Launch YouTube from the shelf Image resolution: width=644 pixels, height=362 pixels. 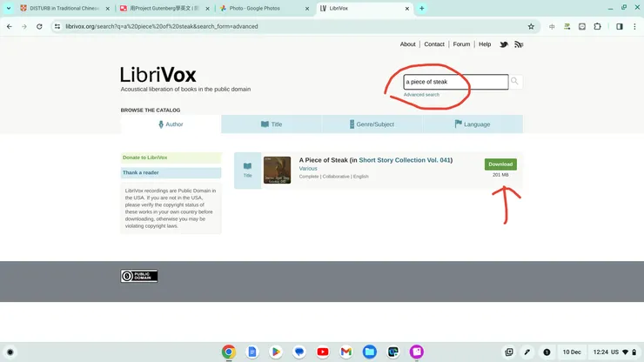[x=323, y=352]
